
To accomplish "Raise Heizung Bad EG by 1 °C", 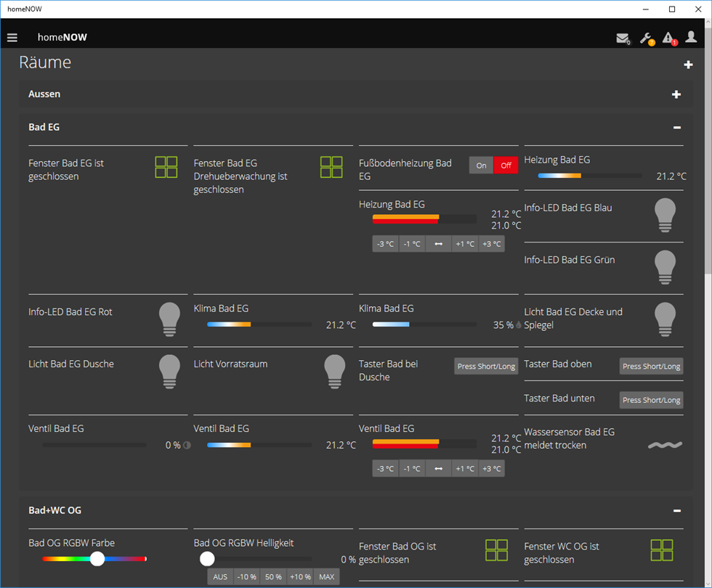I will click(465, 244).
